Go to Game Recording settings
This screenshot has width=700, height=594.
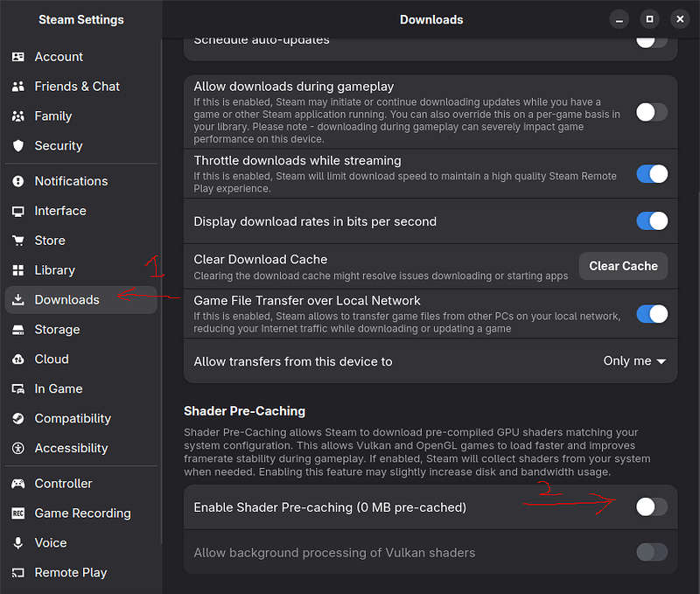coord(82,514)
